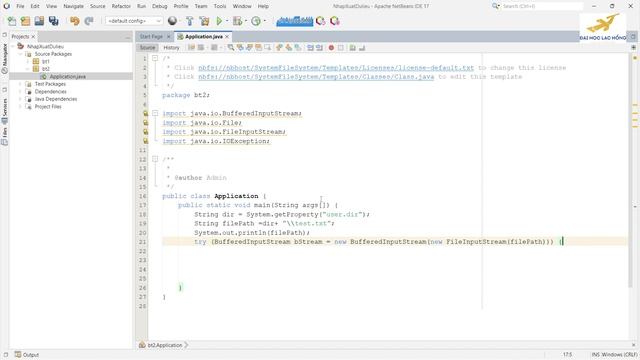
Task: Click the Uncomment icon in editor toolbar
Action: (362, 48)
